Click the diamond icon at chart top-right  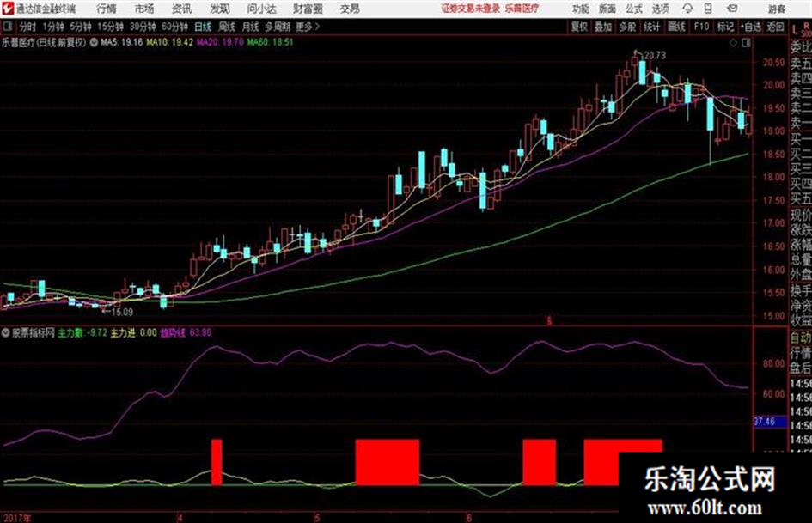click(733, 43)
